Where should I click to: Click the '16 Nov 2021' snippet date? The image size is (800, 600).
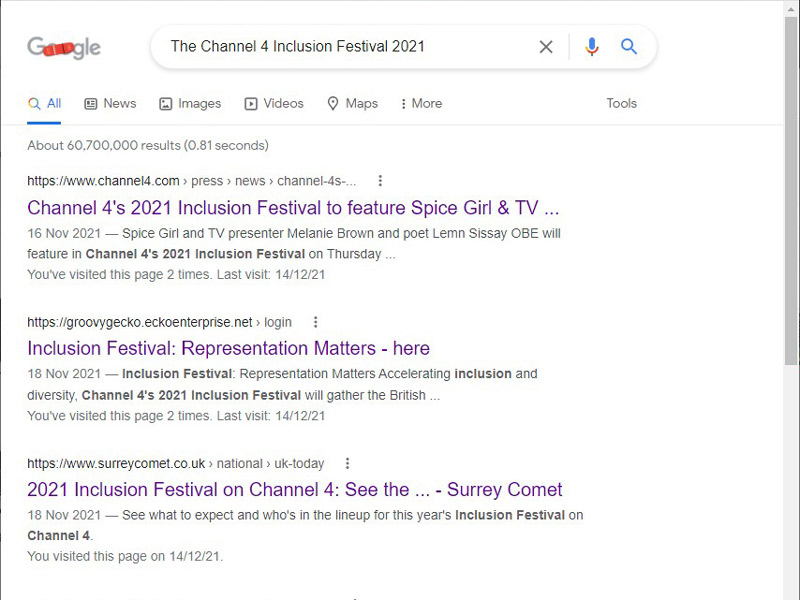[x=64, y=234]
